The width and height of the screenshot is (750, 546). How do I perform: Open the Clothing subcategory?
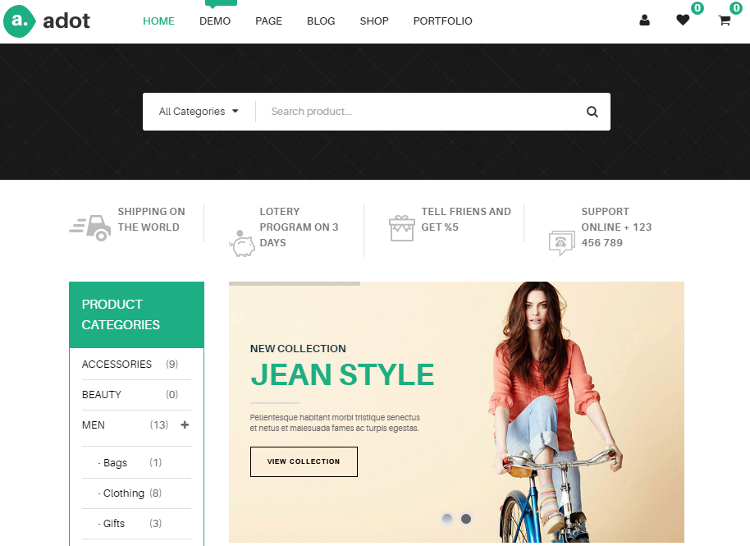[123, 493]
